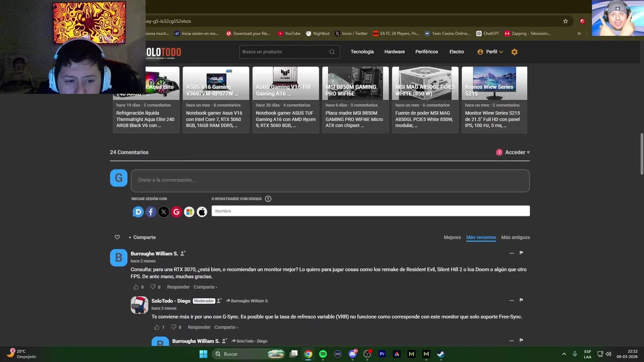644x362 pixels.
Task: Click the 'Únete a la conversación' comment box
Action: click(330, 180)
